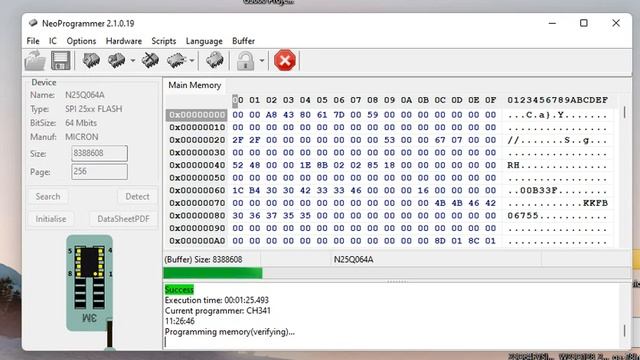Click the Initialise button
The height and width of the screenshot is (360, 640).
(51, 219)
